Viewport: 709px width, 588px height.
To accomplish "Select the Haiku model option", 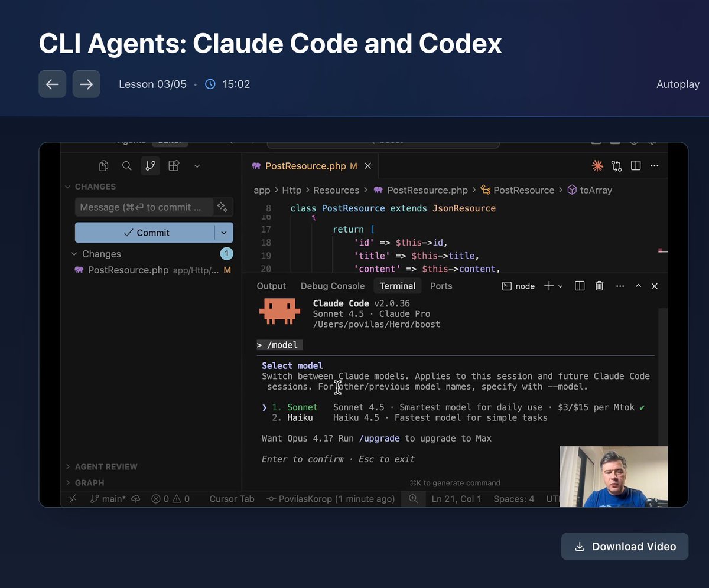I will (x=300, y=417).
